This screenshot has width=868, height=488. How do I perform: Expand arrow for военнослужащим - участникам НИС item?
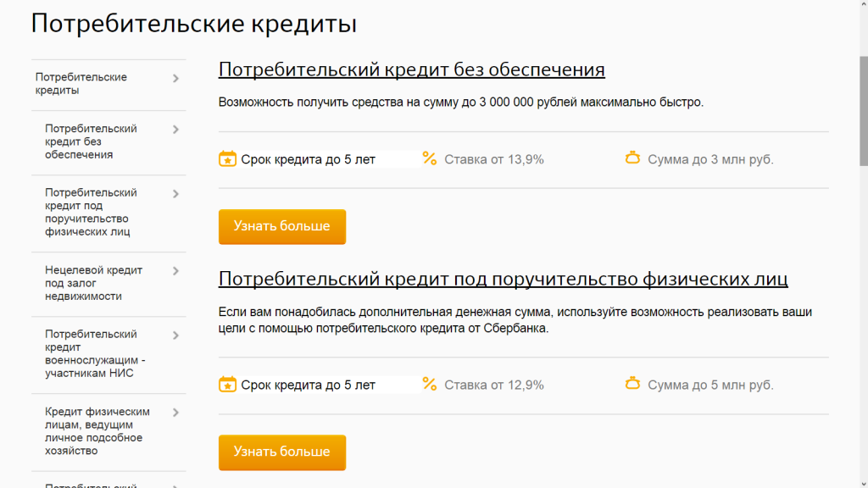(175, 335)
